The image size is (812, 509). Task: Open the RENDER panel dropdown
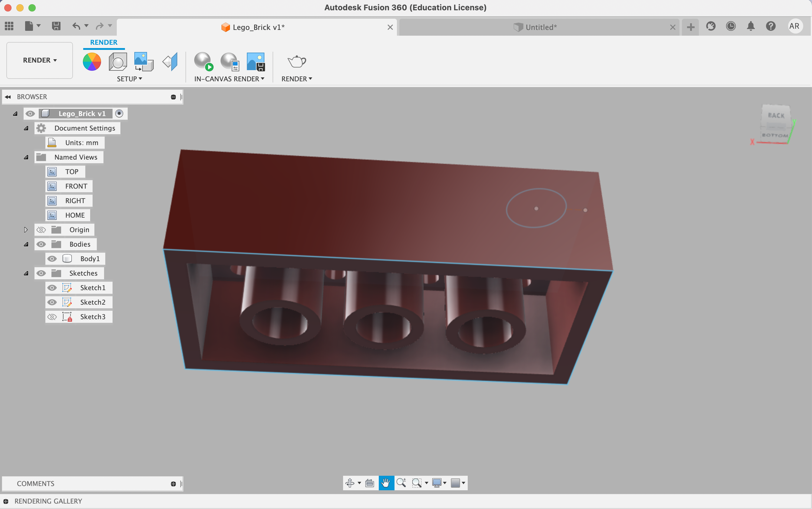(x=296, y=79)
